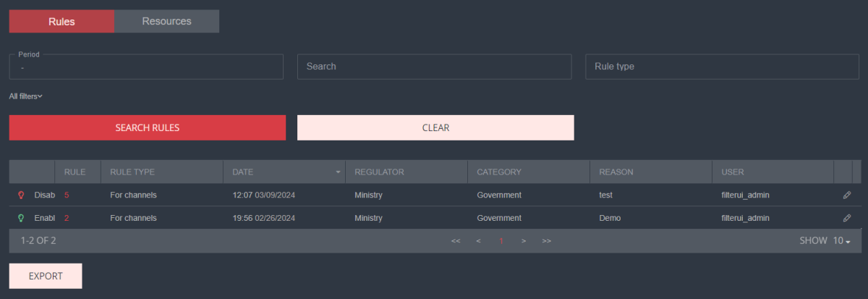868x299 pixels.
Task: Go to the first page of results
Action: (456, 241)
